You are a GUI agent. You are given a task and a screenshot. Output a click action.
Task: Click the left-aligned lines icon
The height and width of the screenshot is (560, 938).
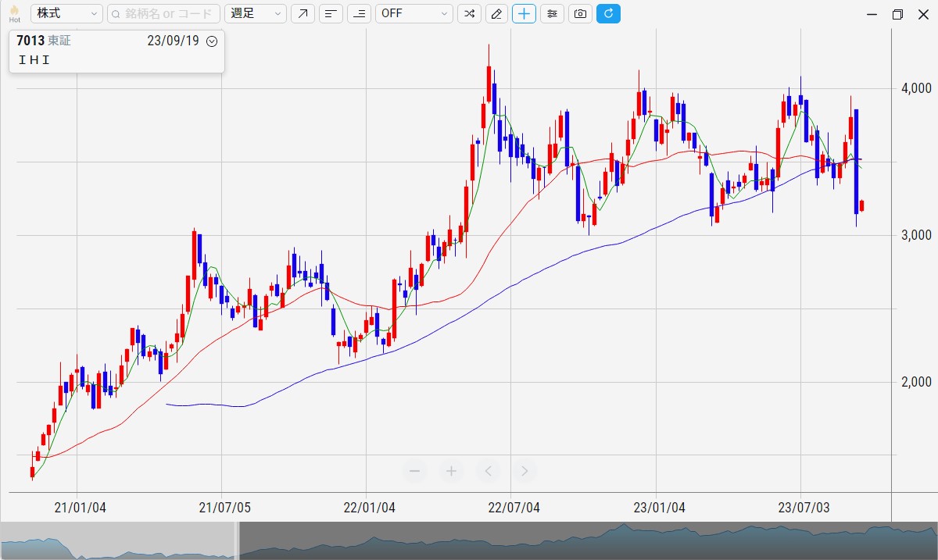[331, 13]
